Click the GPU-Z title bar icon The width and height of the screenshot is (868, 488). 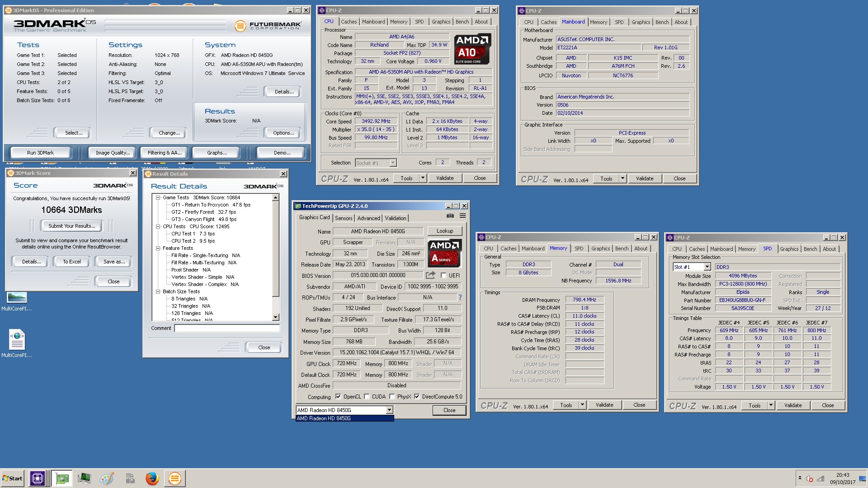coord(298,206)
